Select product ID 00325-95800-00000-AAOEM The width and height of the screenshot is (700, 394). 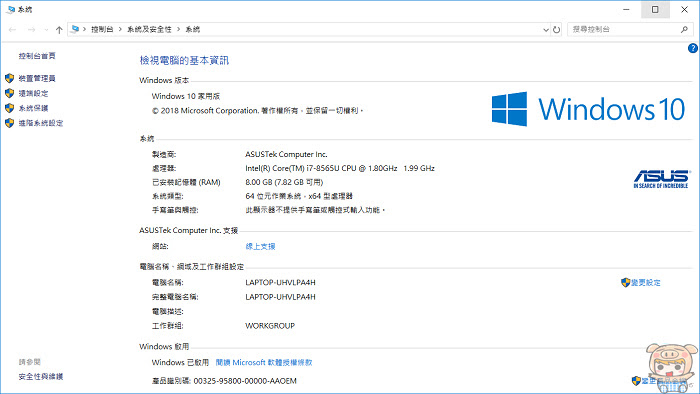point(245,381)
